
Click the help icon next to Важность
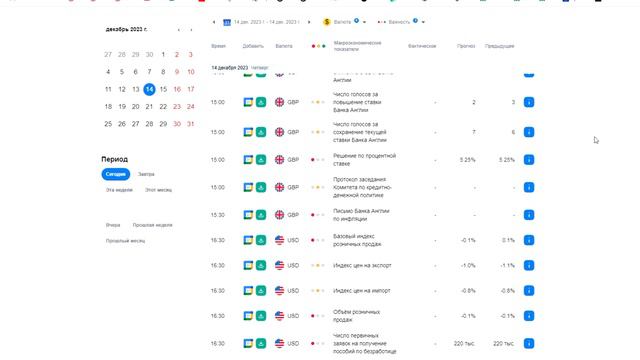[x=415, y=20]
